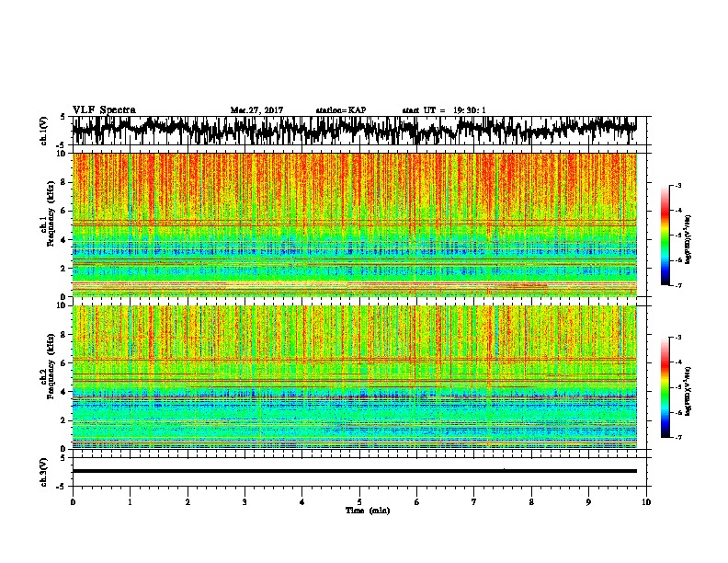Click the time axis tick label "0"

point(73,502)
